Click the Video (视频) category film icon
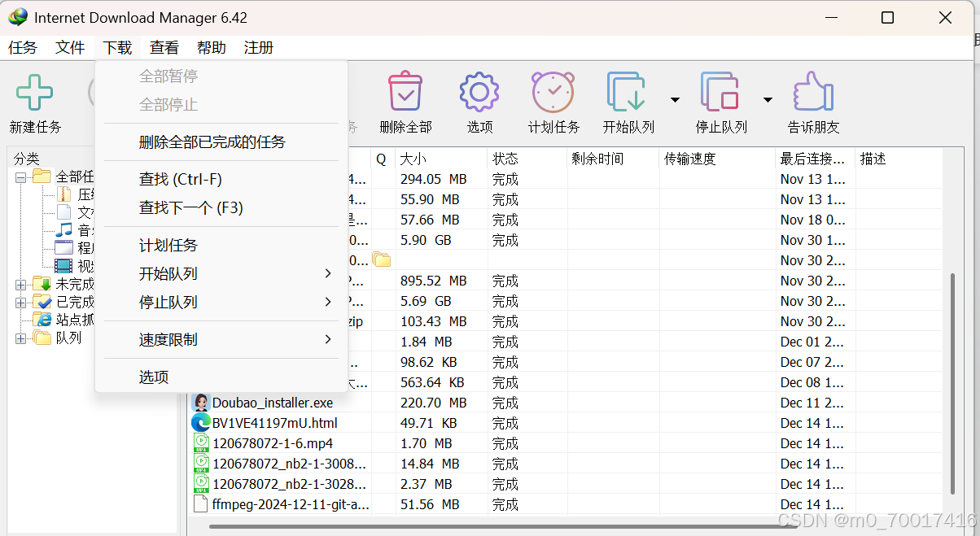This screenshot has width=980, height=536. coord(63,266)
